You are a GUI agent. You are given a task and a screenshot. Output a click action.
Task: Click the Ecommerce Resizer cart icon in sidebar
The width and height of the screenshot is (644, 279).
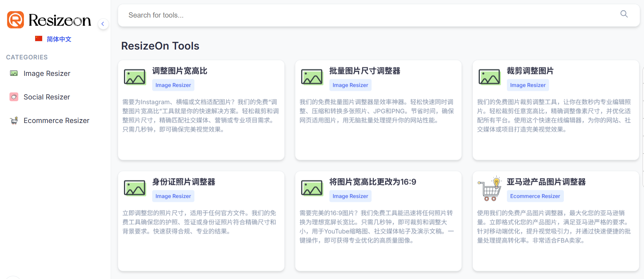14,121
